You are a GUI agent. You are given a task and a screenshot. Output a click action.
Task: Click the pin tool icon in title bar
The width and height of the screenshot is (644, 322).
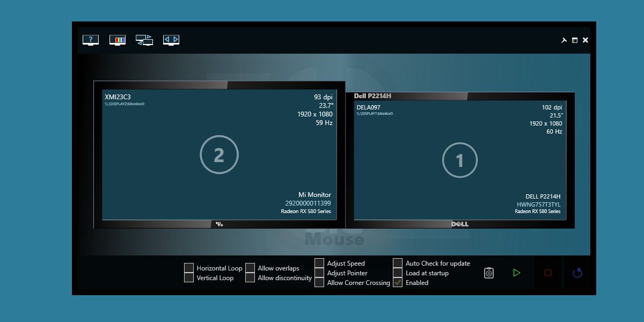pyautogui.click(x=564, y=40)
